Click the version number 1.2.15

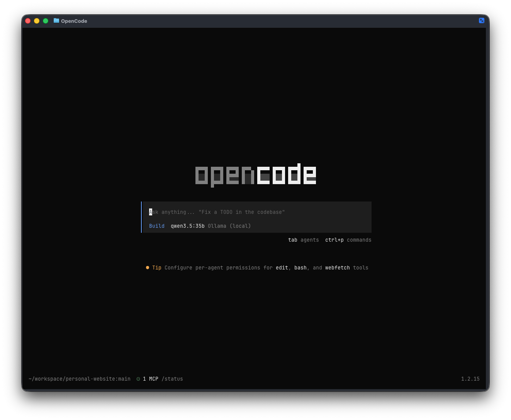point(470,379)
